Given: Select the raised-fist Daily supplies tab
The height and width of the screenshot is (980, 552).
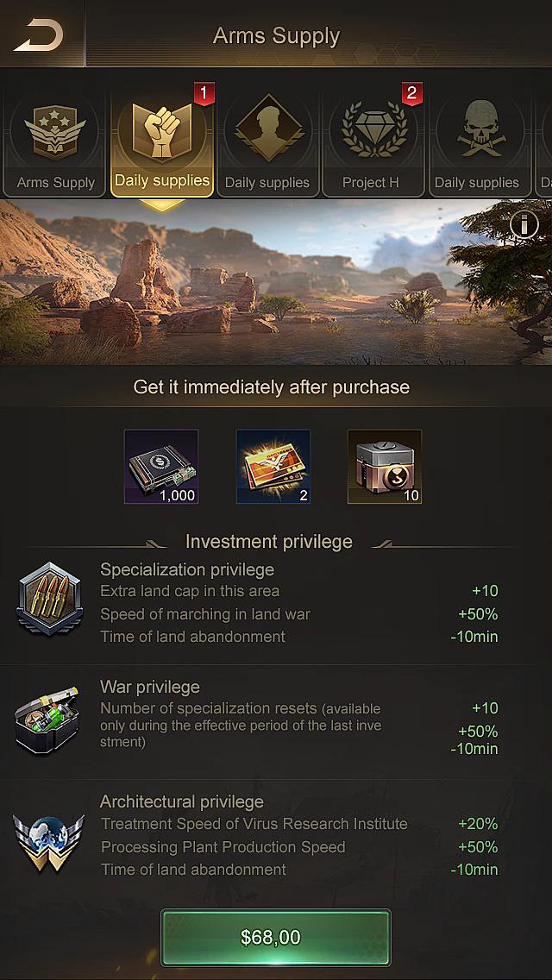Looking at the screenshot, I should [162, 144].
